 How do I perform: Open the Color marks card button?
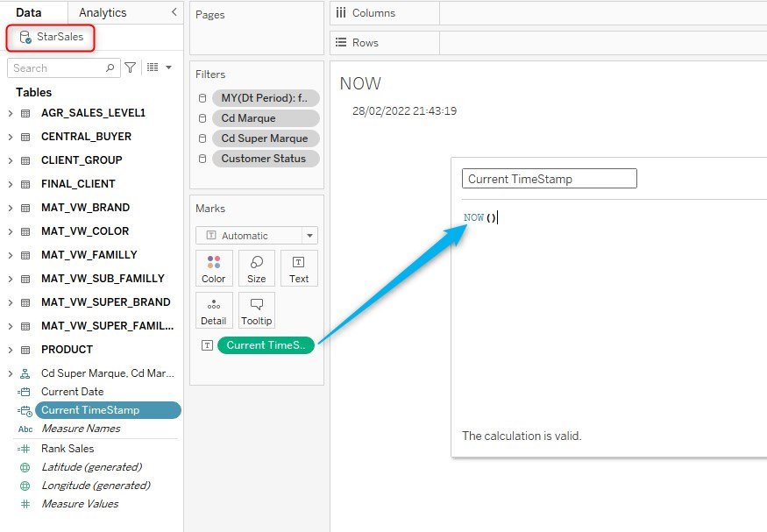(214, 268)
